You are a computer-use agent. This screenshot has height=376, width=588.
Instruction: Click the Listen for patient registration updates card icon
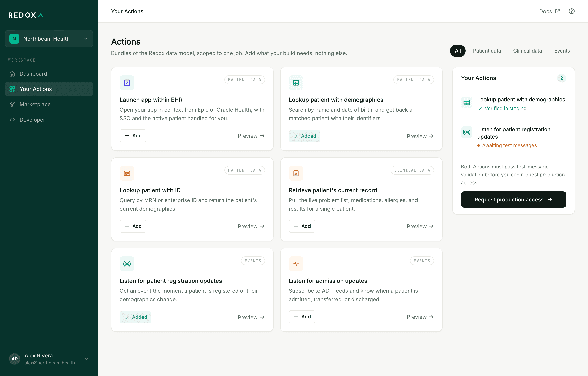pos(127,264)
